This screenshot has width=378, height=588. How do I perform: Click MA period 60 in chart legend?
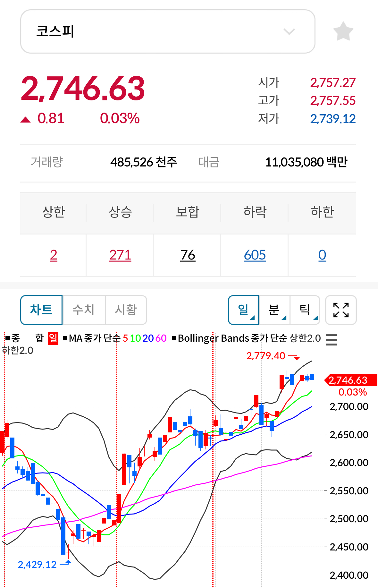point(161,338)
